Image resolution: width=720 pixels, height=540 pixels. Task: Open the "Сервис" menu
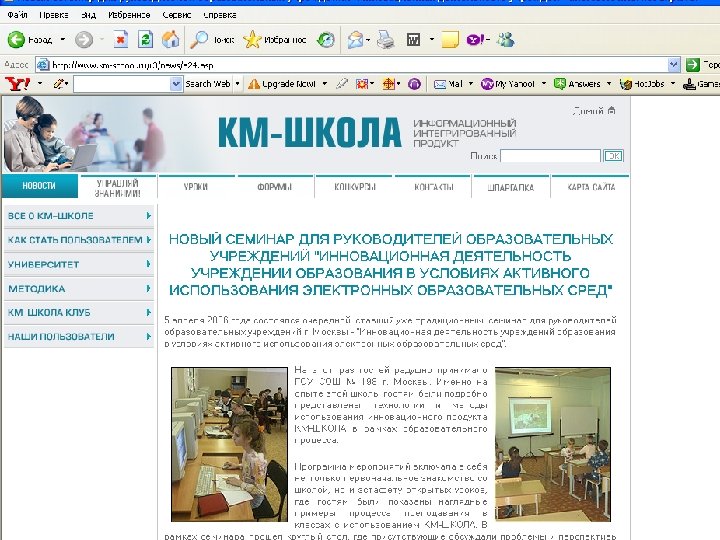pos(177,15)
